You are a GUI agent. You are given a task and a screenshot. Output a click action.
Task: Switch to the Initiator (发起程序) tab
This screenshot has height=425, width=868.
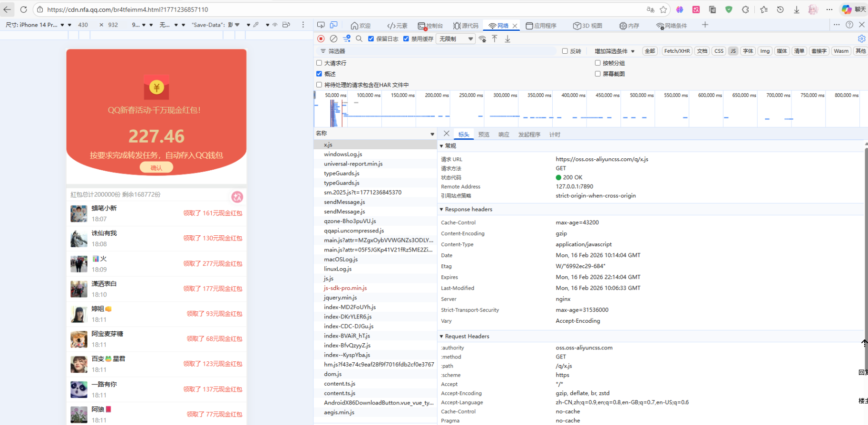pos(529,135)
